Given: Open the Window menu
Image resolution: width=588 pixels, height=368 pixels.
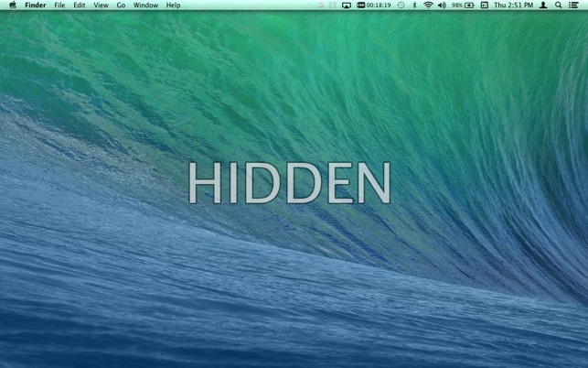Looking at the screenshot, I should pos(145,5).
